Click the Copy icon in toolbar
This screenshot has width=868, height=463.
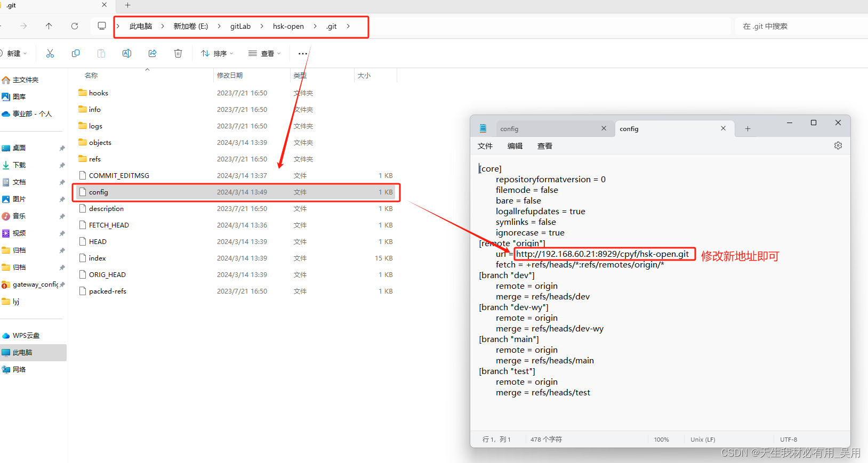click(x=76, y=53)
